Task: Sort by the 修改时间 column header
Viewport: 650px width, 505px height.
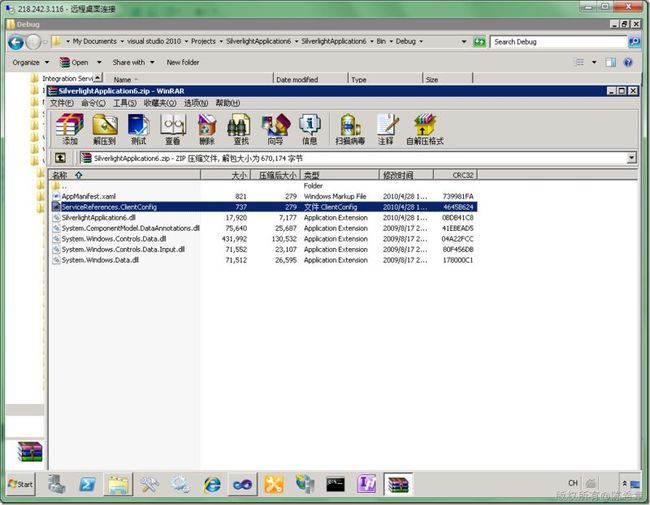Action: 406,175
